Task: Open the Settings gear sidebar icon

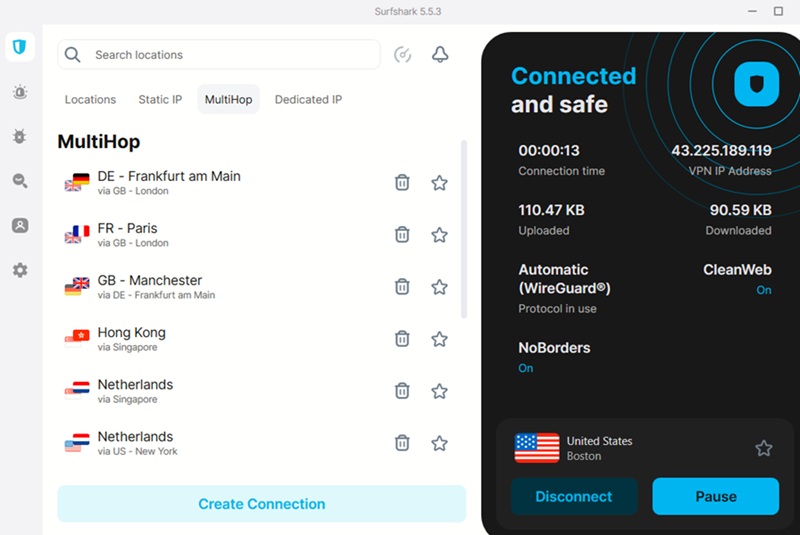Action: coord(20,270)
